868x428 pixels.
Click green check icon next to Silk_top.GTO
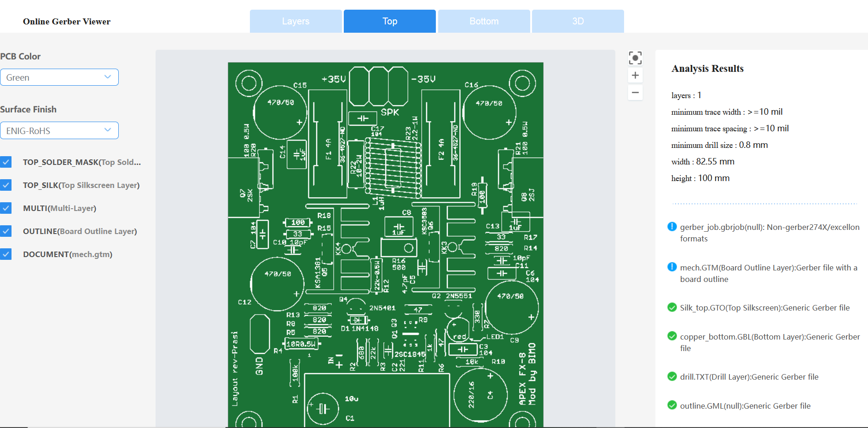pyautogui.click(x=672, y=307)
